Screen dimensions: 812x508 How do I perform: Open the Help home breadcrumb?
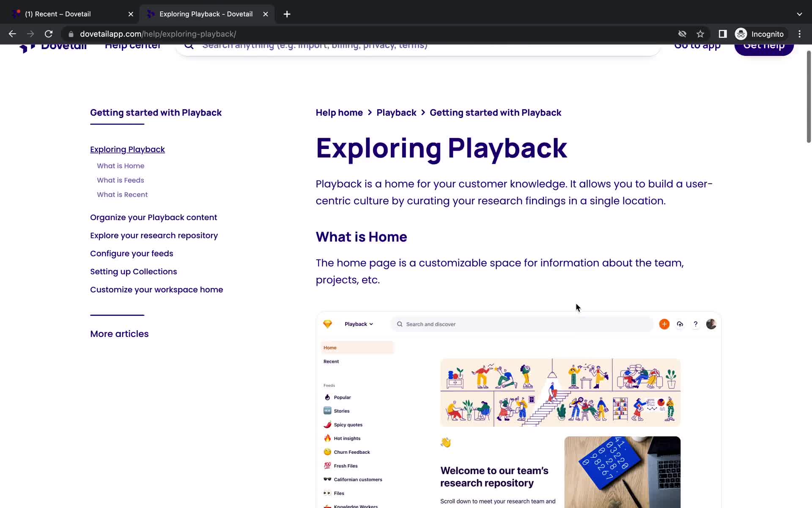339,112
